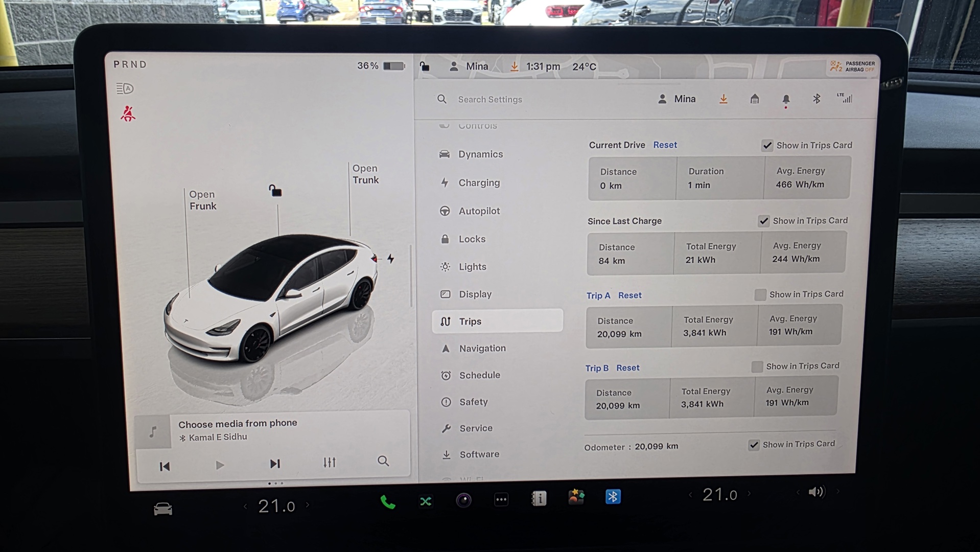Open the owner's manual info icon
Image resolution: width=980 pixels, height=552 pixels.
(x=539, y=498)
